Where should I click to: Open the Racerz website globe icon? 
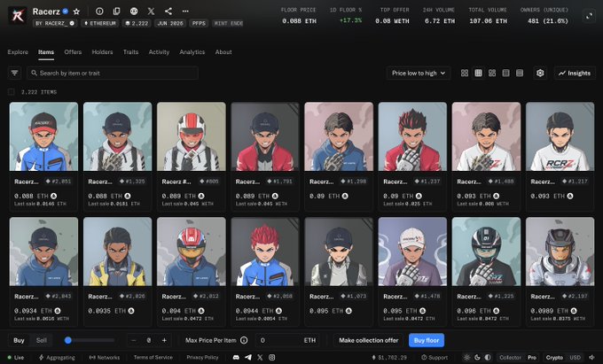pyautogui.click(x=134, y=12)
